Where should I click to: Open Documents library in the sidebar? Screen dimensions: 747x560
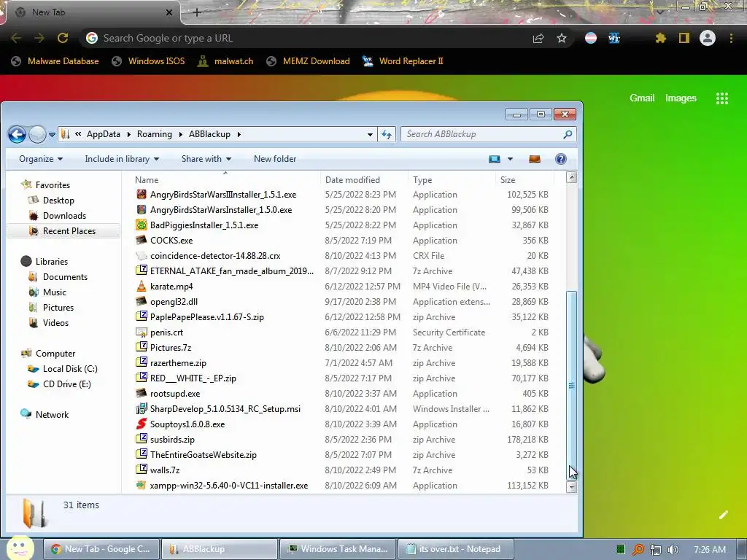pyautogui.click(x=65, y=277)
